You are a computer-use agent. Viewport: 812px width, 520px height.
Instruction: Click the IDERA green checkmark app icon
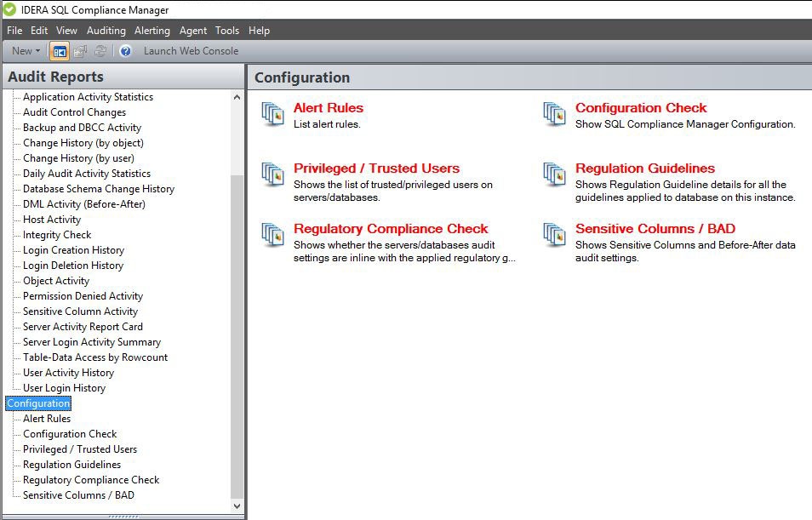[x=9, y=9]
